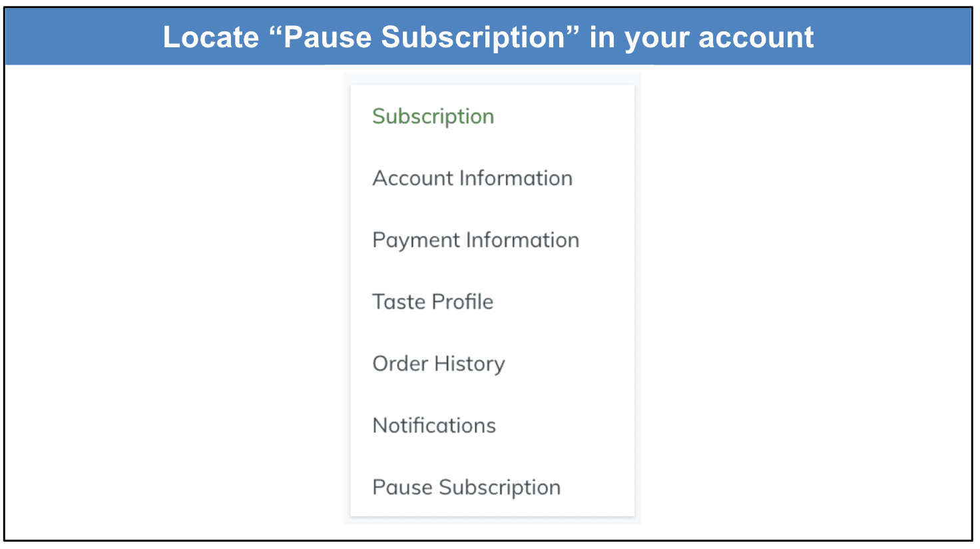Select Account Information in the menu
Image resolution: width=980 pixels, height=549 pixels.
(x=472, y=178)
